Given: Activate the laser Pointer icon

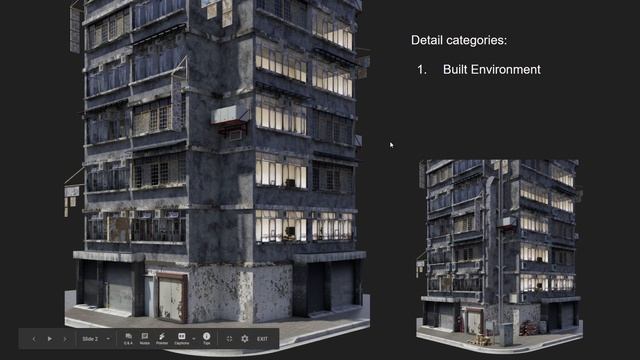Looking at the screenshot, I should click(162, 338).
